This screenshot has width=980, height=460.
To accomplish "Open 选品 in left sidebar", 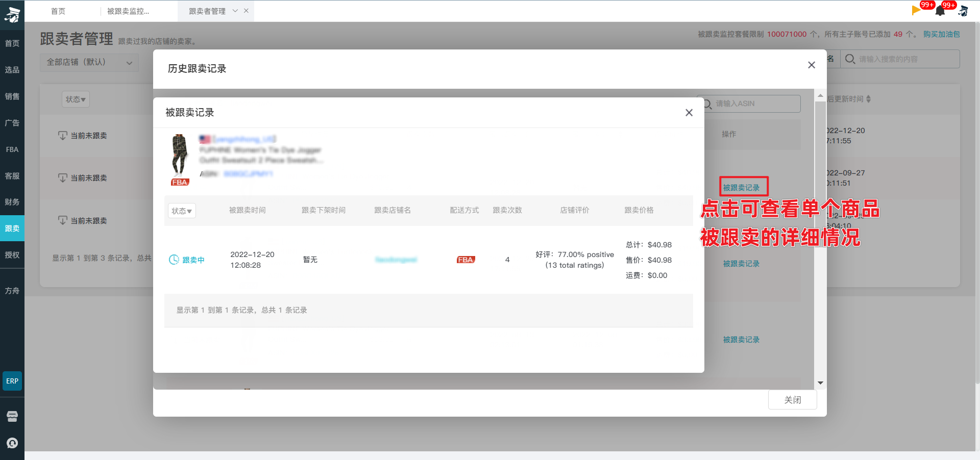I will [12, 70].
